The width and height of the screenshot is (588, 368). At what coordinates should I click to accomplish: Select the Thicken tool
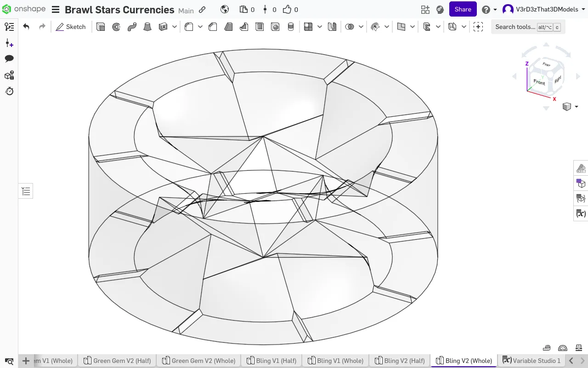pos(163,27)
